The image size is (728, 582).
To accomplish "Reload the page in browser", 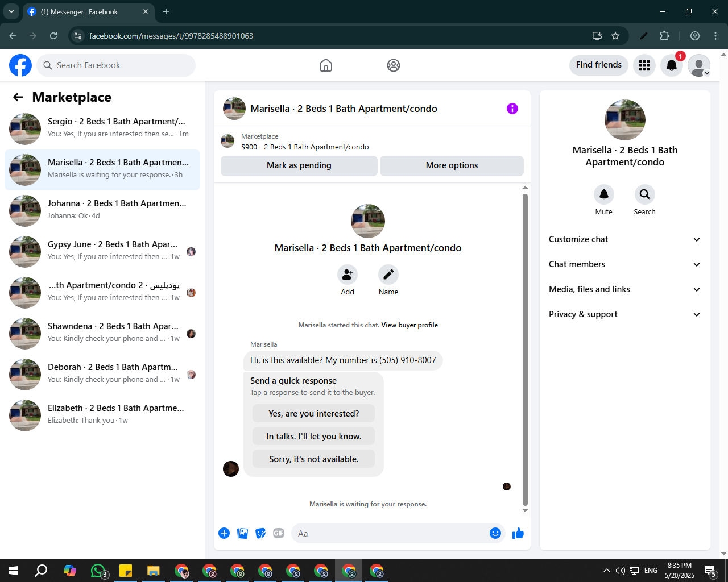I will click(x=53, y=36).
